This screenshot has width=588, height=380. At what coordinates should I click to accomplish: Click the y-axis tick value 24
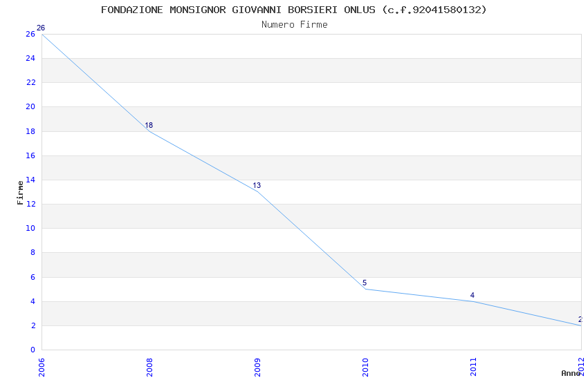[x=30, y=59]
